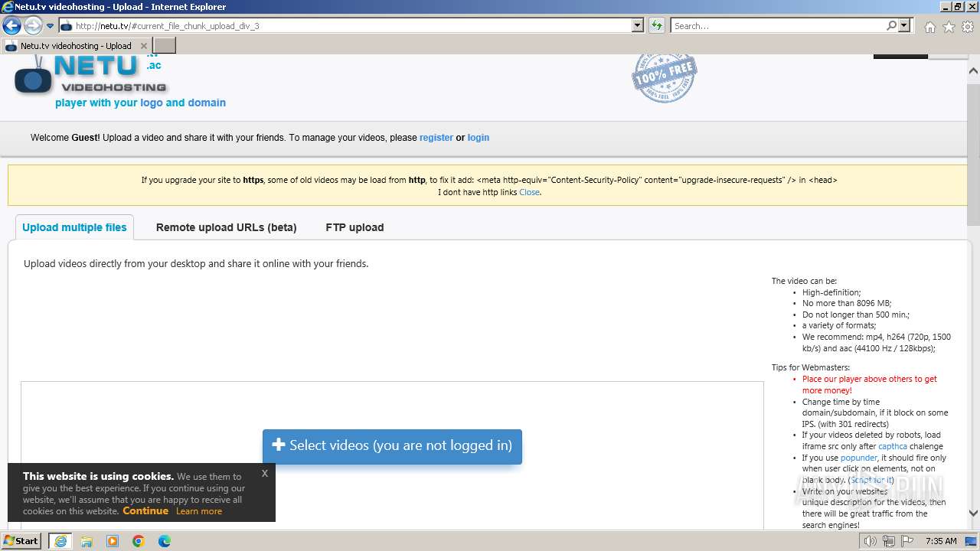
Task: Open File Explorer from taskbar
Action: [87, 541]
